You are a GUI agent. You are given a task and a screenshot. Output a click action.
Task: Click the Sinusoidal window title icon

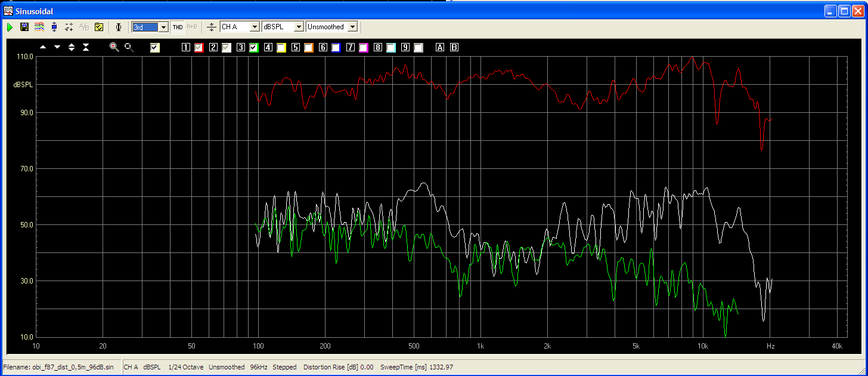[8, 10]
